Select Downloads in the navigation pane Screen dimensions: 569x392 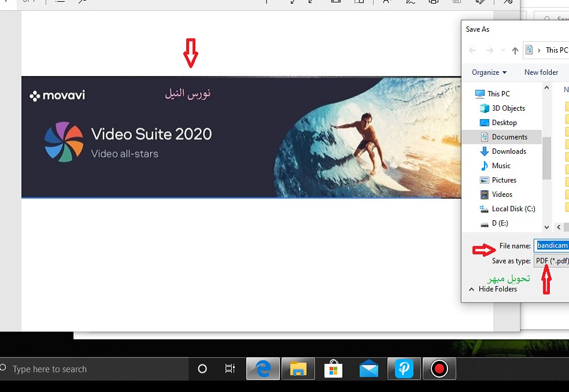pyautogui.click(x=509, y=151)
